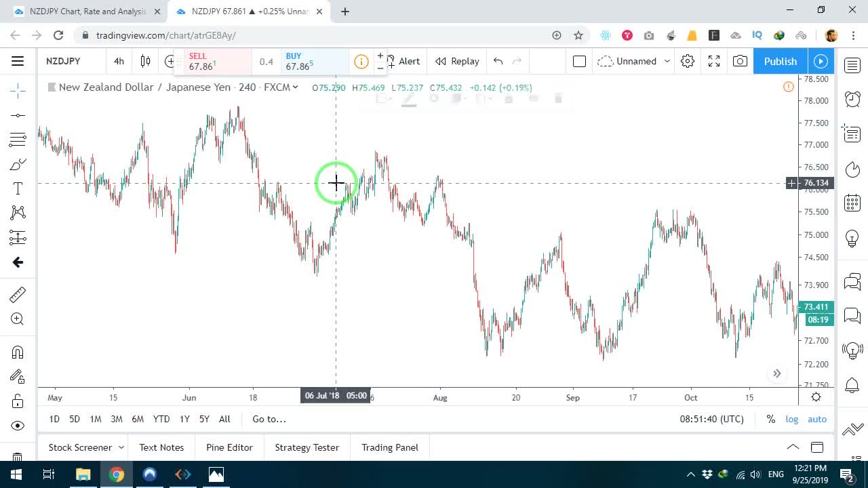Activate the zoom in tool
Screen dimensions: 868x488
tap(18, 319)
